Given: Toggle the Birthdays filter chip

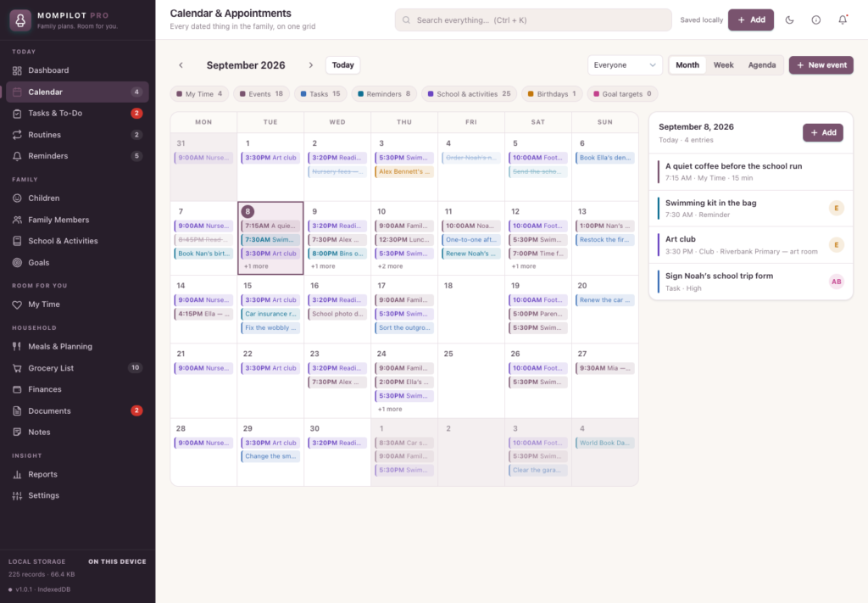Looking at the screenshot, I should 552,93.
